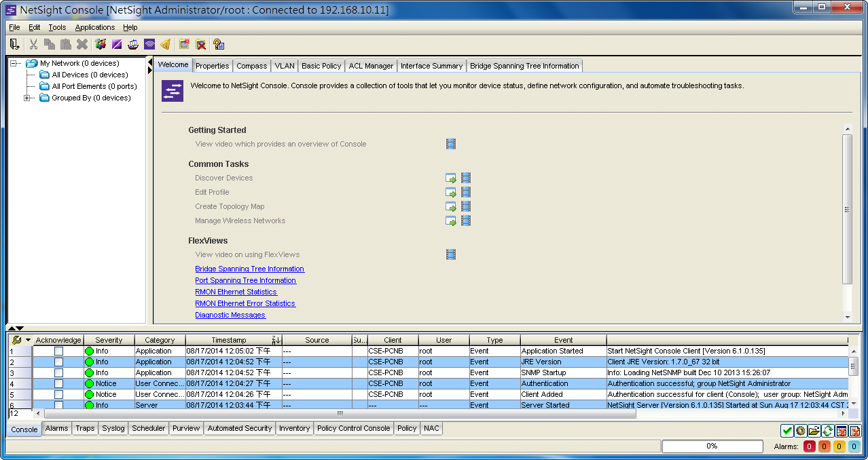This screenshot has height=460, width=868.
Task: Sort events by the Timestamp column header
Action: point(234,340)
